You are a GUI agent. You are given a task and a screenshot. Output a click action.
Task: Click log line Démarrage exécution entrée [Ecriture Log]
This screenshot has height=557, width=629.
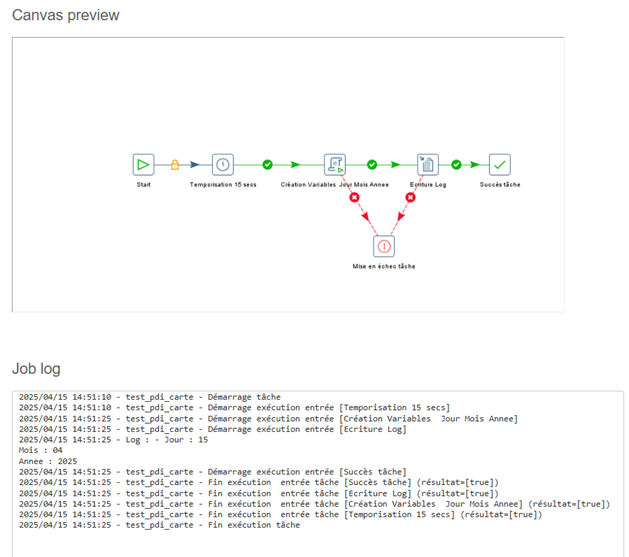click(x=213, y=429)
